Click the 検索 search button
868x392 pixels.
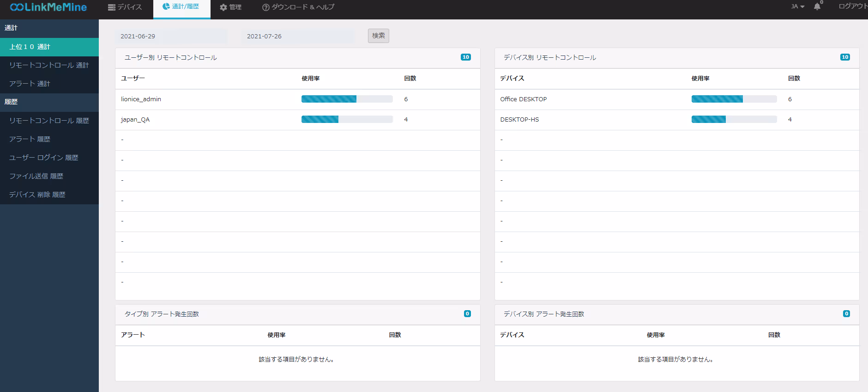tap(379, 36)
